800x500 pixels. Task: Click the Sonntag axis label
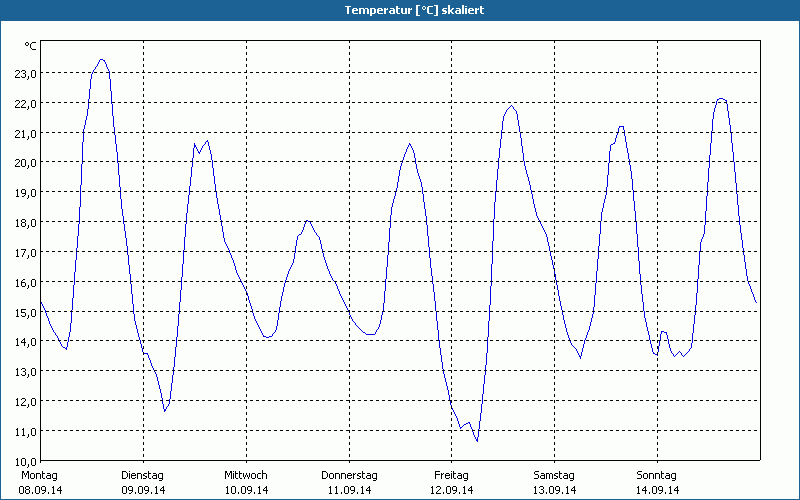(x=657, y=476)
